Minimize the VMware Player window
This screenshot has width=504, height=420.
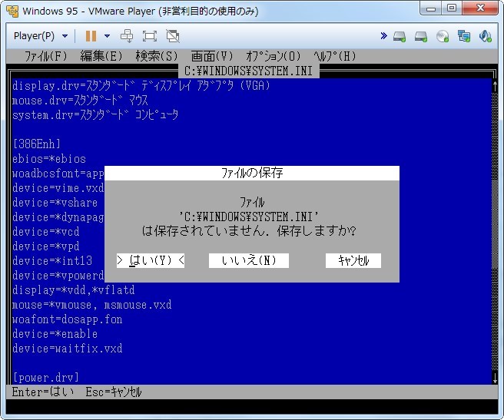pyautogui.click(x=430, y=8)
